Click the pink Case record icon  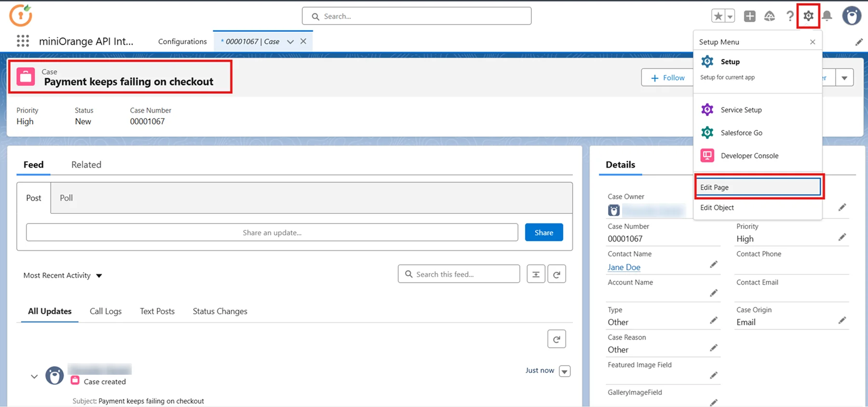pos(26,77)
